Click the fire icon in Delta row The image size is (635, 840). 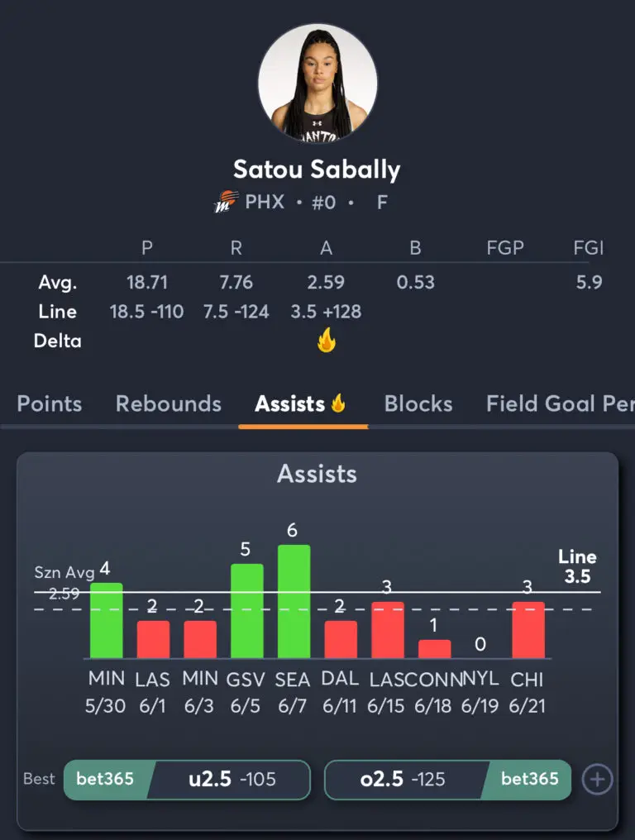click(327, 340)
